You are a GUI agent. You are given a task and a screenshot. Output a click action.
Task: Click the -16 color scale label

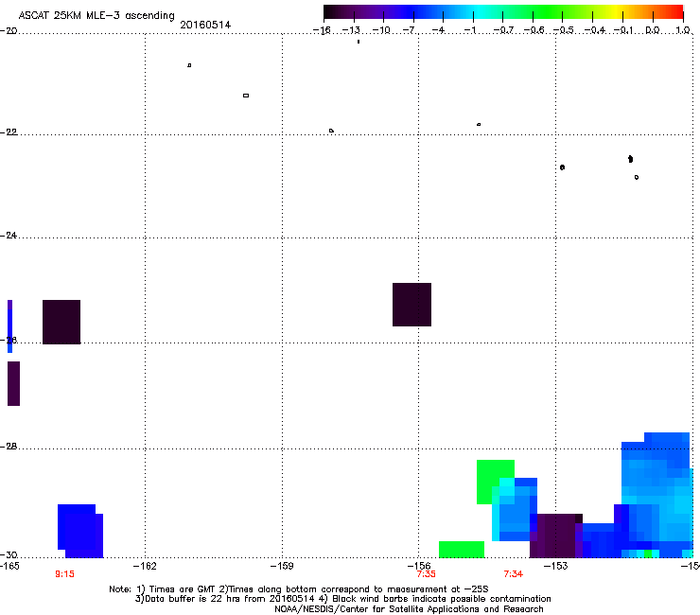coord(322,30)
